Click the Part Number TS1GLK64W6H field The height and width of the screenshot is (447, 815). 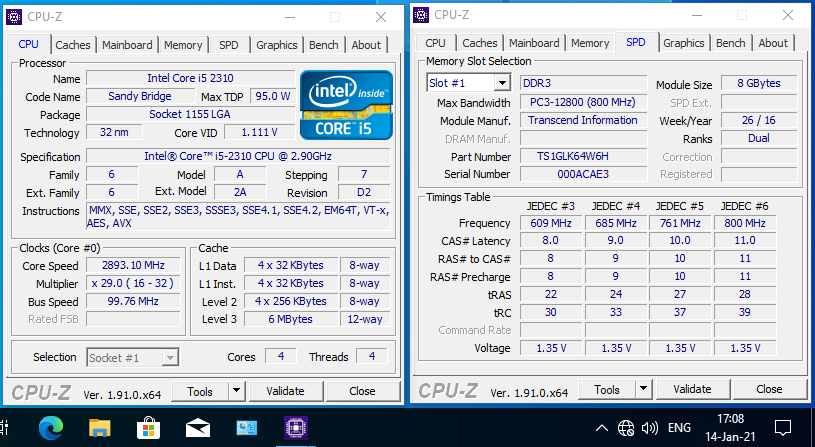tap(583, 156)
